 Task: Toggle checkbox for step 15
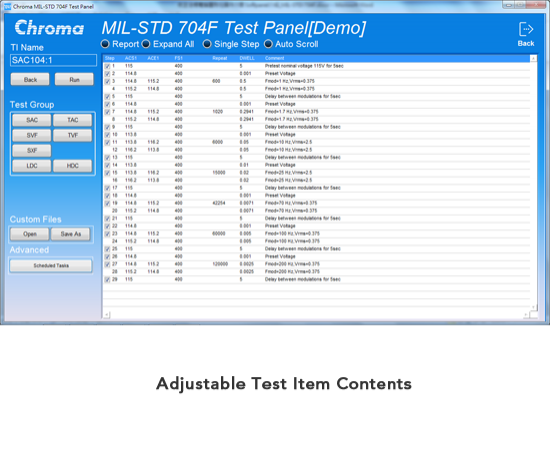coord(107,173)
